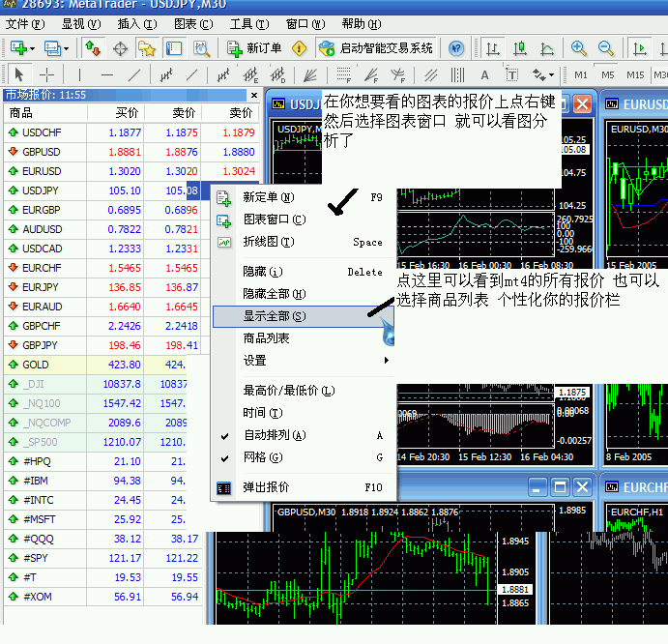Switch chart to bar chart display
668x644 pixels.
pyautogui.click(x=493, y=47)
